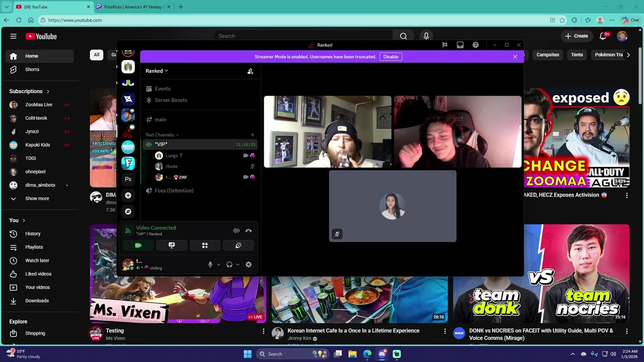Select the Campsites filter chip
The width and height of the screenshot is (644, 362).
point(547,55)
